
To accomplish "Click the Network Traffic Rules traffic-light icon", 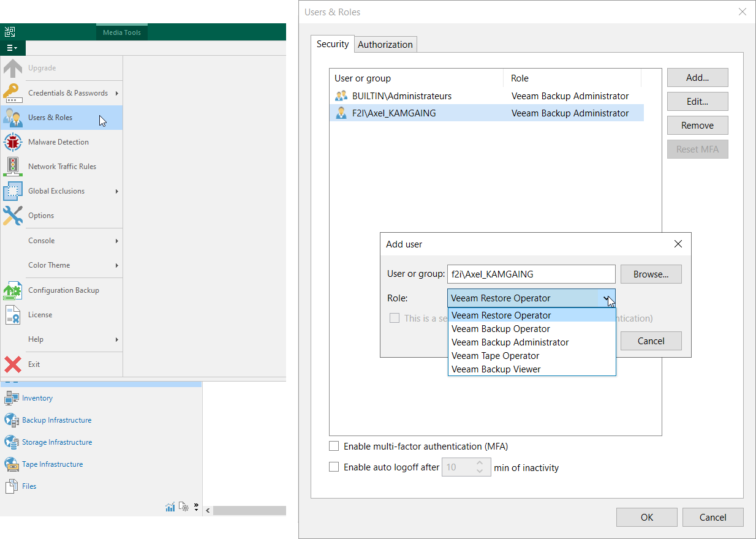I will click(x=13, y=167).
